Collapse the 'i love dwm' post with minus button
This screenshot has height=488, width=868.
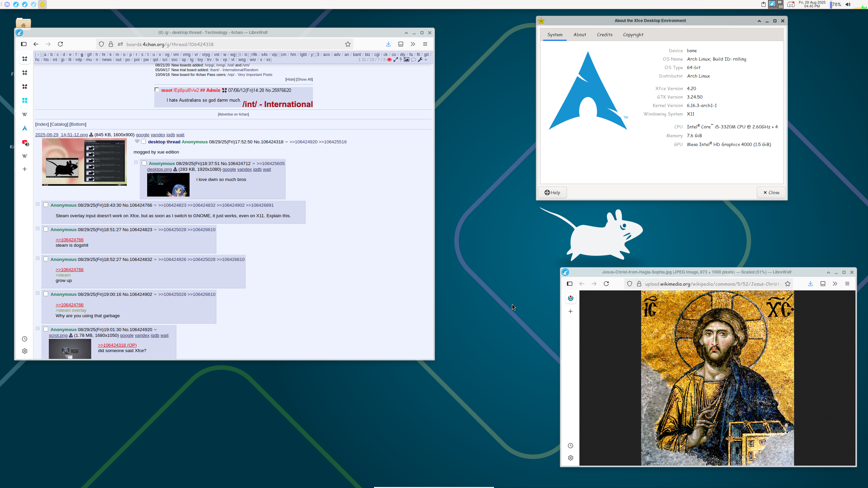136,162
